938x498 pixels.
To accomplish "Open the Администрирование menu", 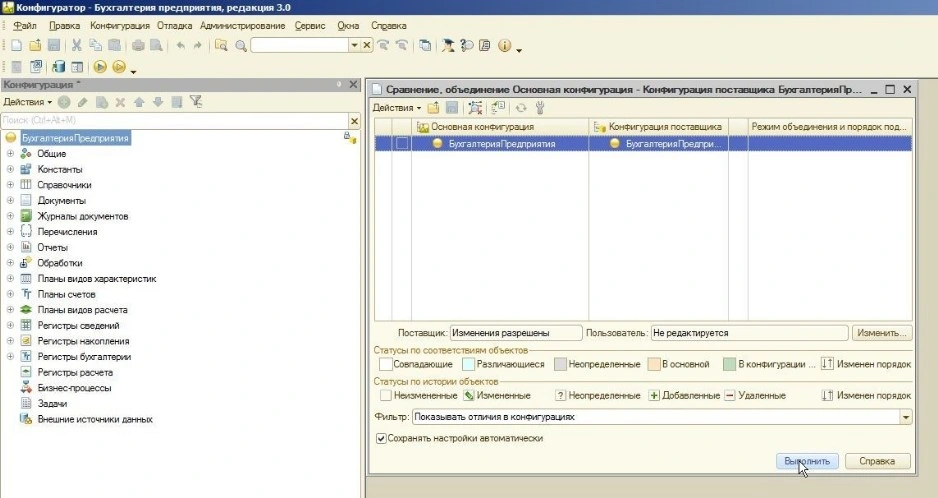I will pos(242,25).
